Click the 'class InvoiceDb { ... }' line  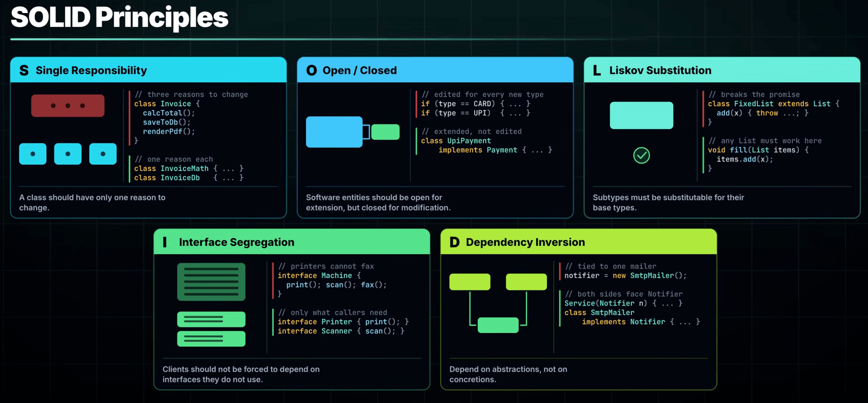click(x=189, y=178)
